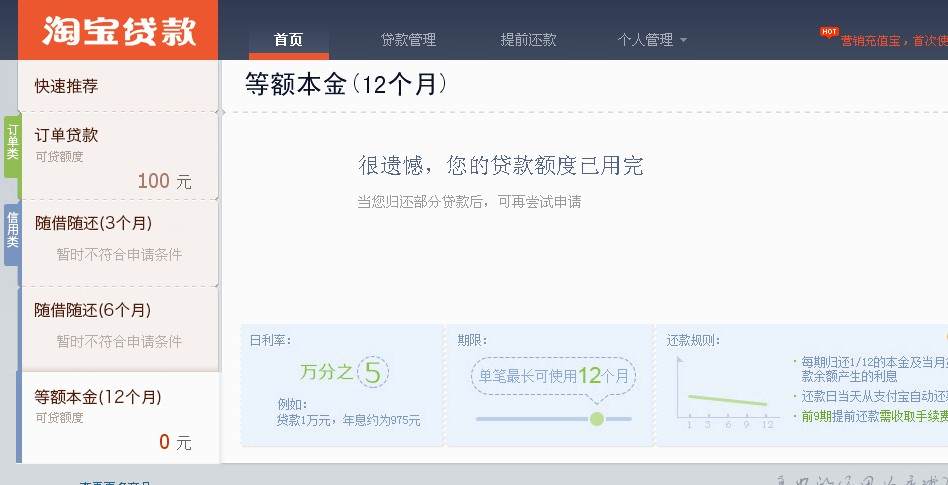Choose 随借随还(6个月) loan option
Screen dimensions: 948x485
click(118, 329)
